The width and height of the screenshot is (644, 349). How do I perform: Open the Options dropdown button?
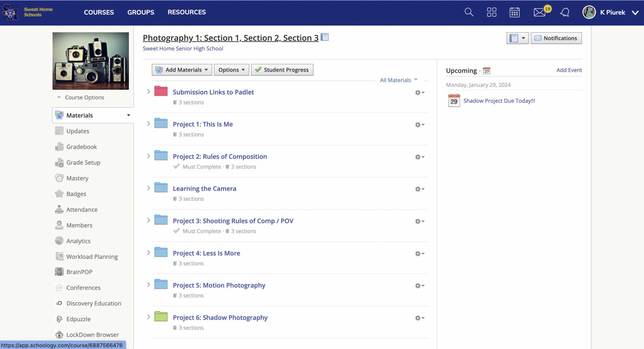tap(231, 70)
